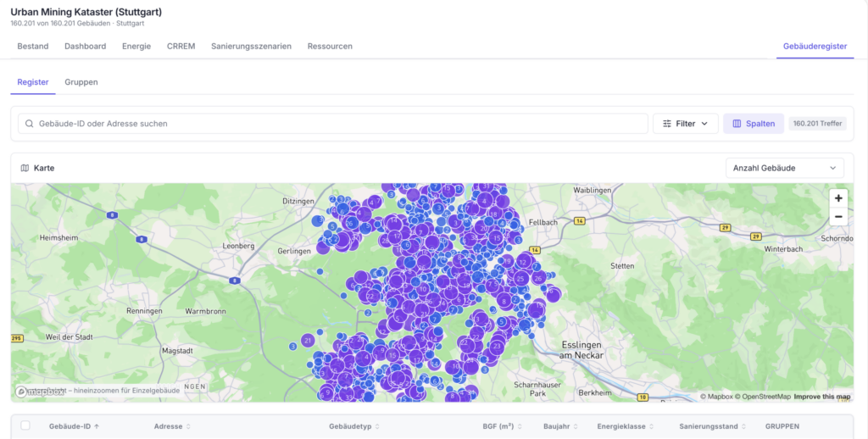Click the Gerlingen map label

click(294, 251)
